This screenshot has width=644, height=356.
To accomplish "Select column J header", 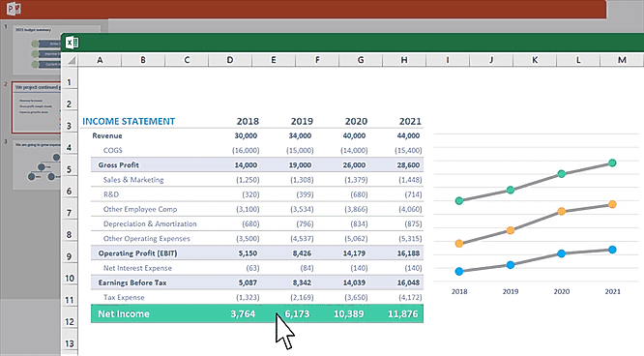I will 491,60.
